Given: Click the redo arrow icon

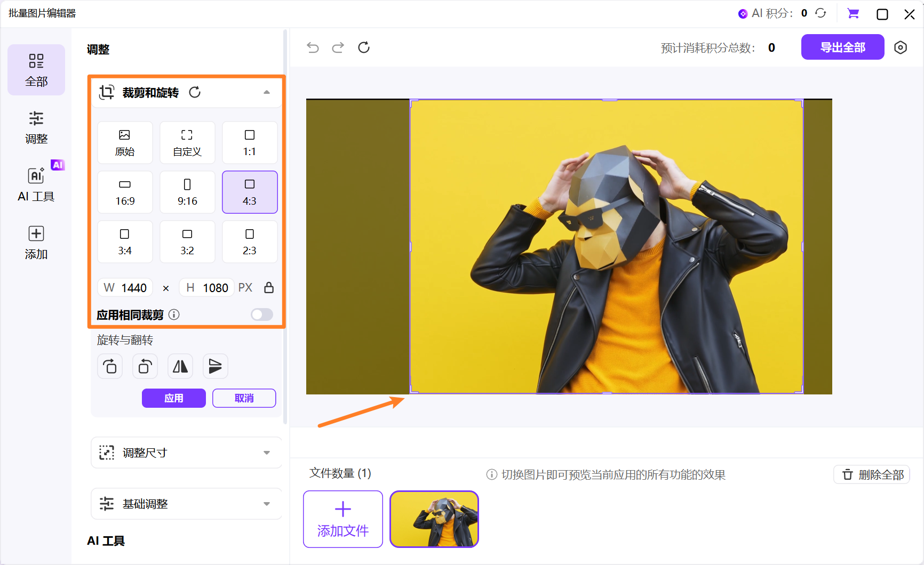Looking at the screenshot, I should click(x=338, y=48).
